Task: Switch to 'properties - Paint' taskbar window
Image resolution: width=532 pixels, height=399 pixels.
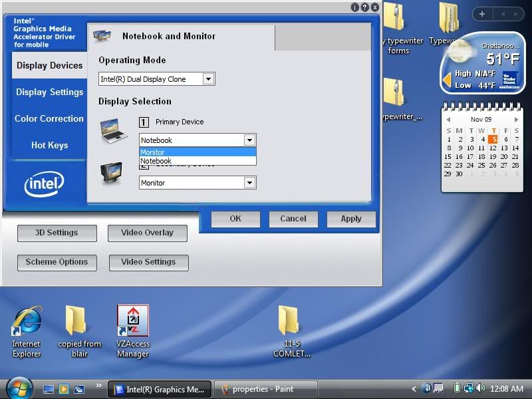Action: [266, 389]
